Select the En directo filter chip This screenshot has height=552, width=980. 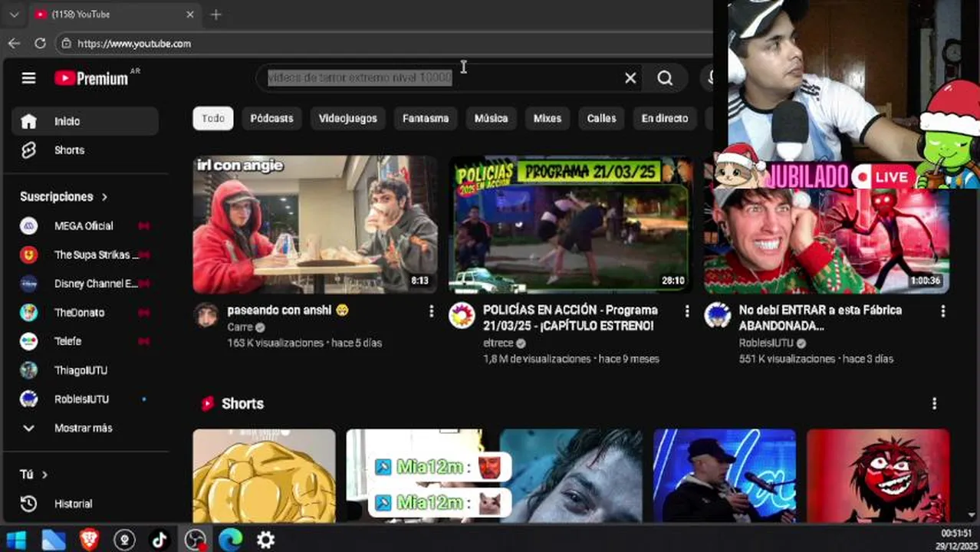(665, 118)
